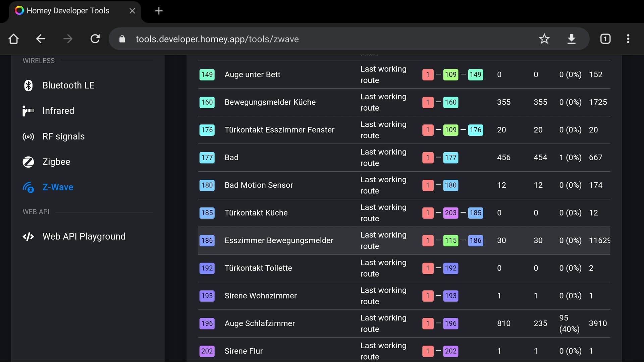This screenshot has width=644, height=362.
Task: Click the Web API Playground code icon
Action: [x=29, y=237]
